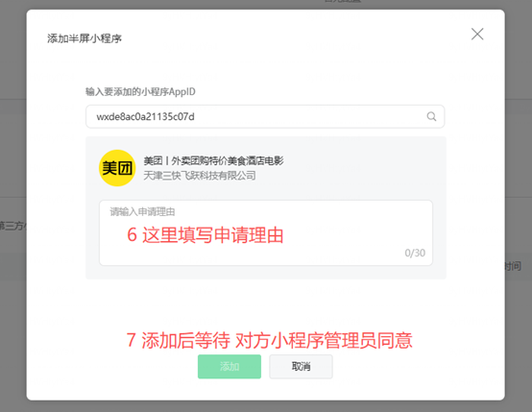Click the company name 天津三快飞跃科技有限公司
This screenshot has height=412, width=532.
[200, 176]
